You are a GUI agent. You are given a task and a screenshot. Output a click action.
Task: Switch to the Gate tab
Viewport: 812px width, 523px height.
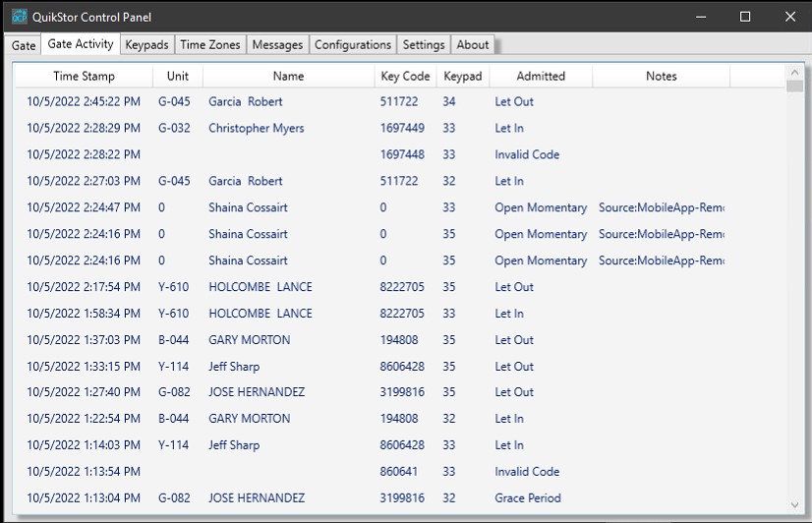(24, 45)
